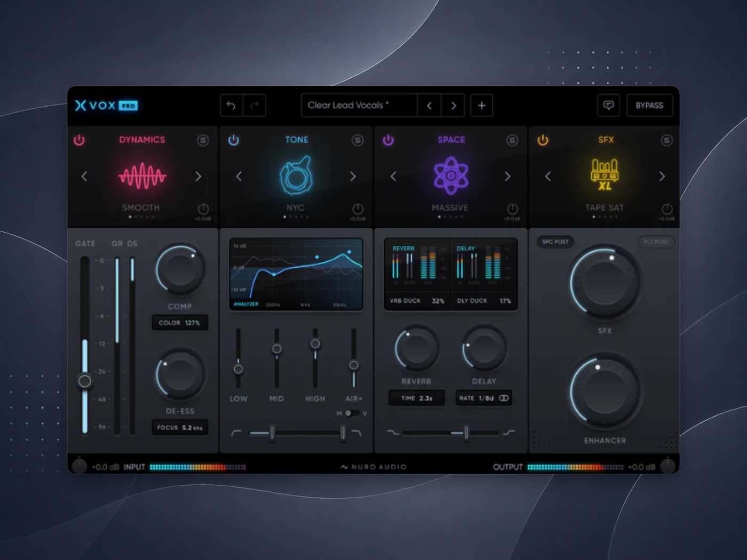This screenshot has width=747, height=560.
Task: Click the COLOR 127% value box
Action: (x=180, y=323)
